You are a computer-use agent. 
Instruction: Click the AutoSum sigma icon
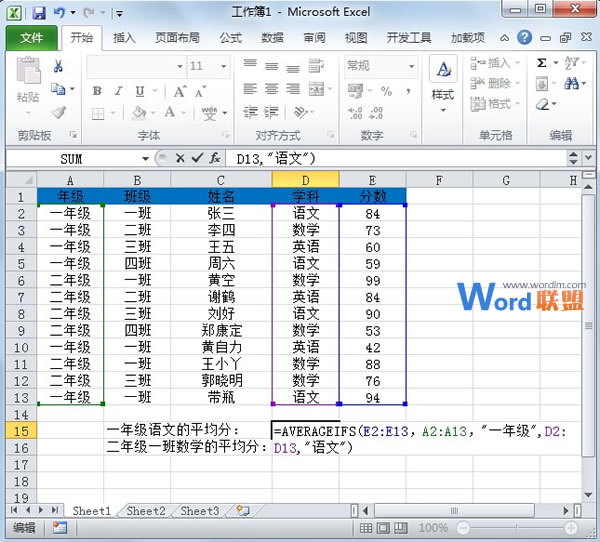point(542,63)
